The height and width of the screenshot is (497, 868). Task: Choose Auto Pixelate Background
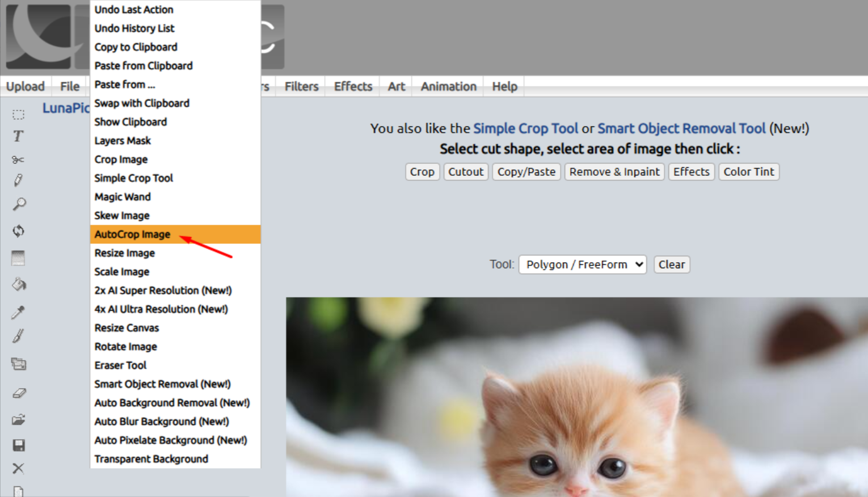[175, 440]
